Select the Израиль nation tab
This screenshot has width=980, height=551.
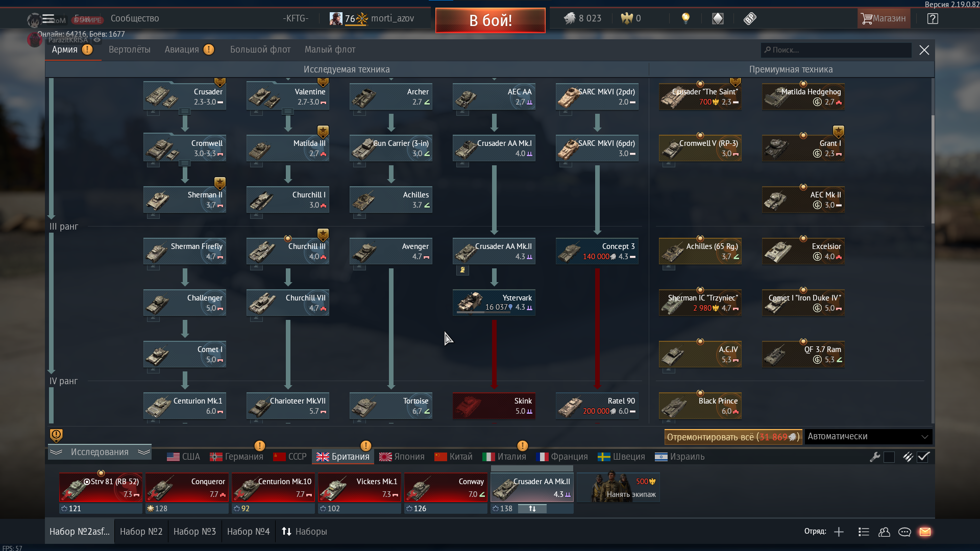pos(680,457)
